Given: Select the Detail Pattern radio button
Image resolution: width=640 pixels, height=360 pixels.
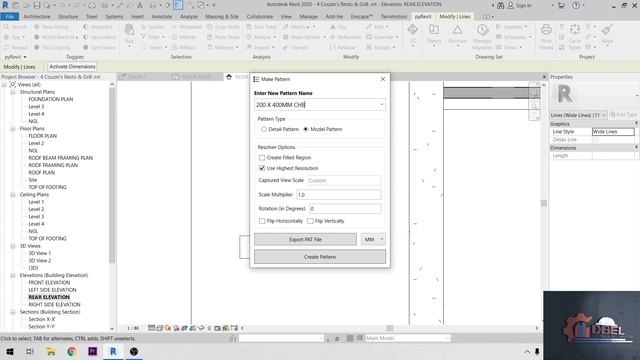Looking at the screenshot, I should [264, 129].
